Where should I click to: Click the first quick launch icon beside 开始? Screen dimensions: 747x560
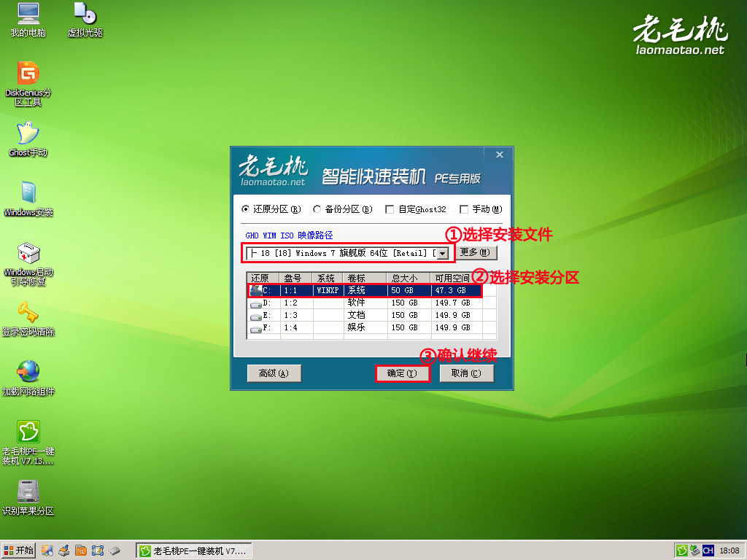47,551
